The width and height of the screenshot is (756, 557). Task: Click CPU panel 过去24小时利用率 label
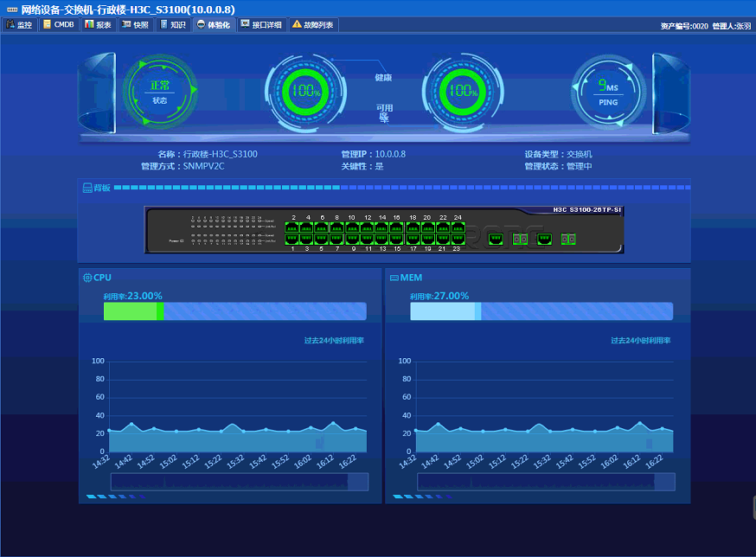pos(334,341)
